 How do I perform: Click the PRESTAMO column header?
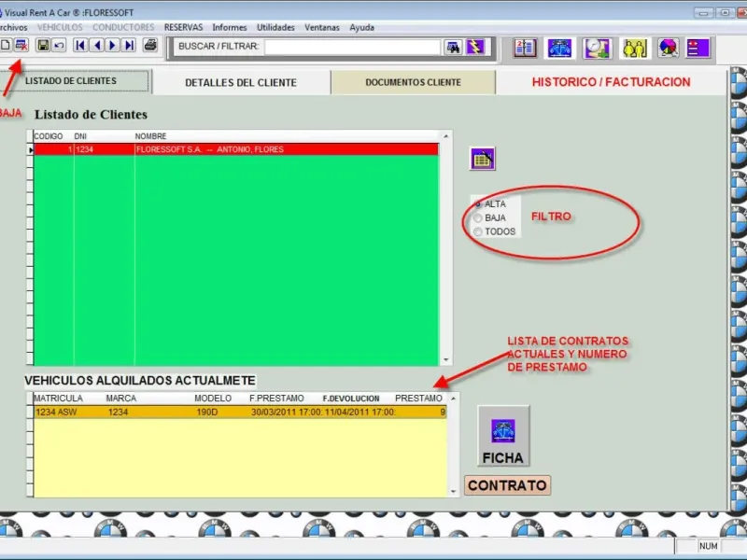click(418, 399)
